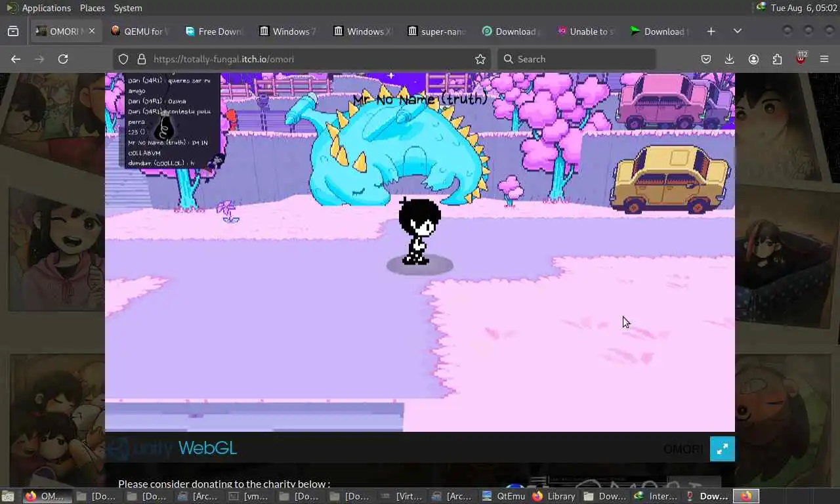This screenshot has height=504, width=840.
Task: Click the Search input box
Action: (576, 59)
